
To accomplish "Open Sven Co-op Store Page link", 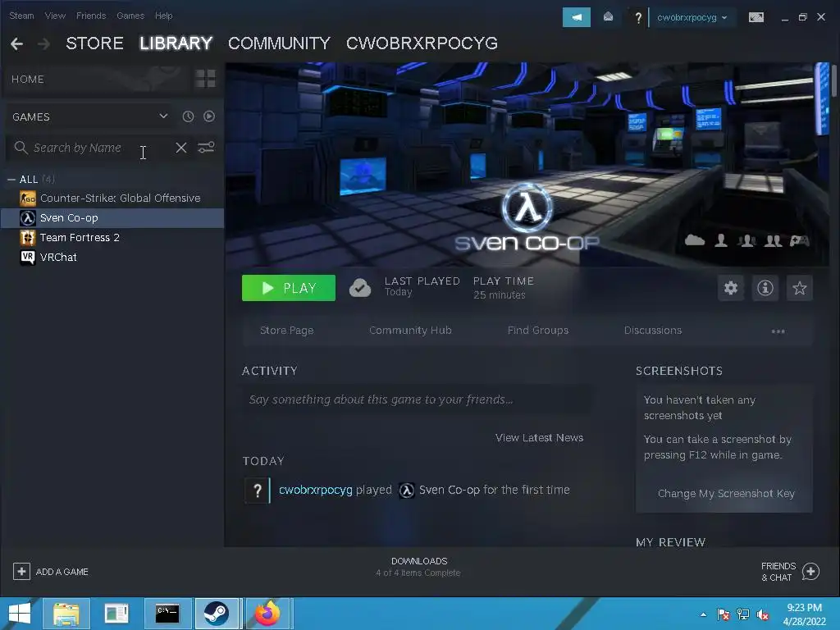I will tap(286, 331).
